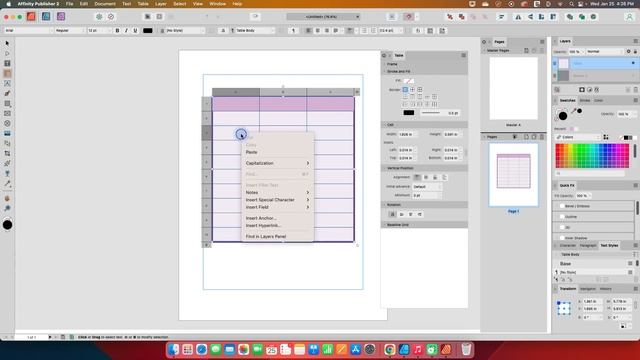Viewport: 640px width, 360px height.
Task: Select the Node tool below the Move tool
Action: 7,53
